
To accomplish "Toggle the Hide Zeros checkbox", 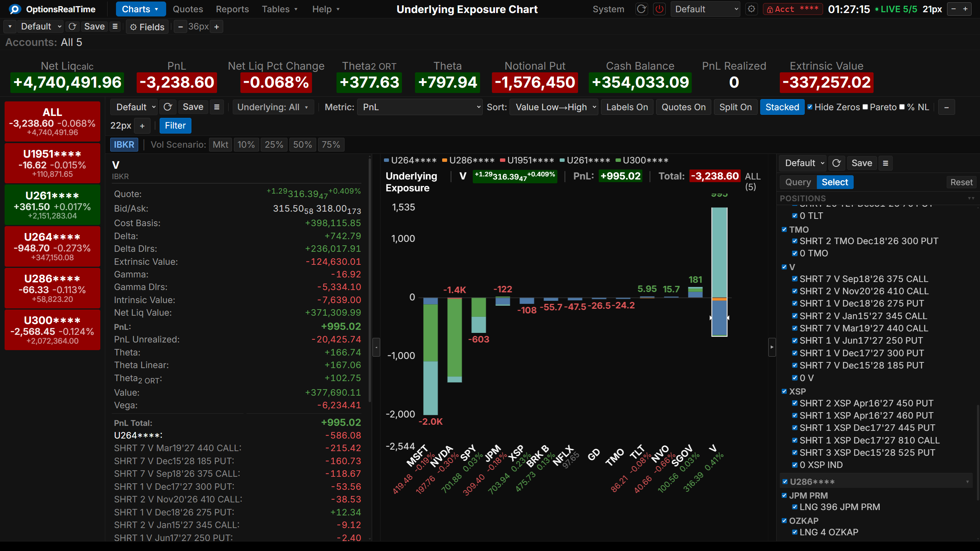I will pos(810,107).
